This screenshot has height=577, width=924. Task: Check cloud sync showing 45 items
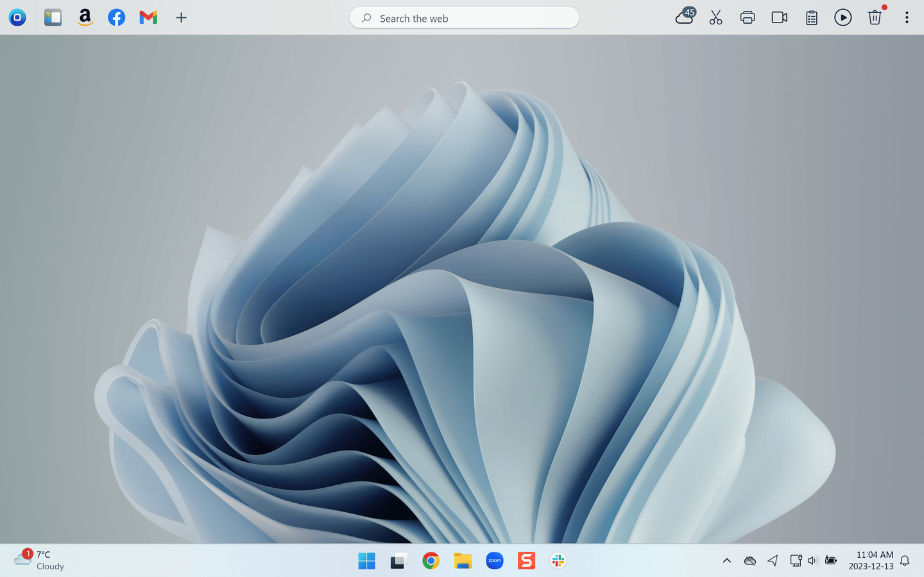coord(684,17)
